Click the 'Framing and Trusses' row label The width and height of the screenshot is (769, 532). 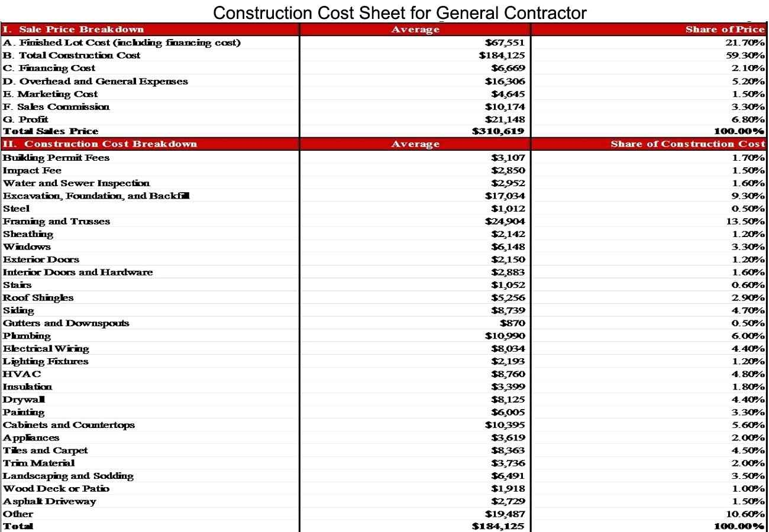click(56, 221)
